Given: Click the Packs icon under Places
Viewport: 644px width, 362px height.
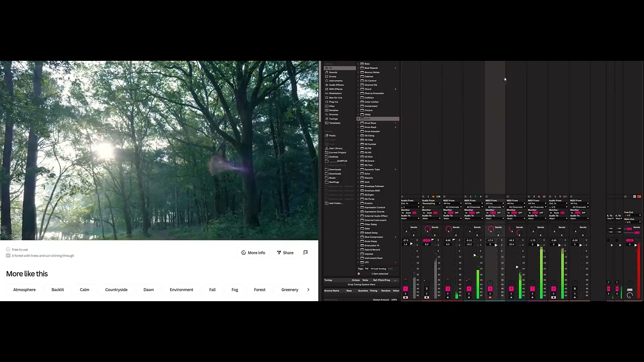Looking at the screenshot, I should [327, 136].
